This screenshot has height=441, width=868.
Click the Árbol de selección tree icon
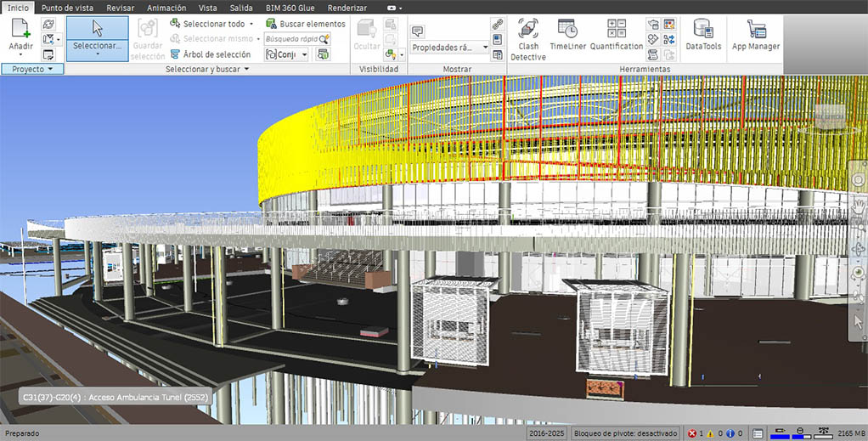(x=176, y=54)
